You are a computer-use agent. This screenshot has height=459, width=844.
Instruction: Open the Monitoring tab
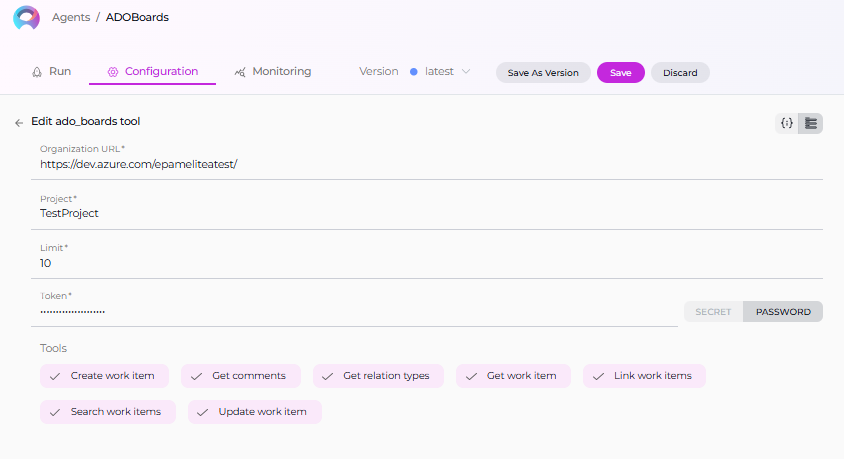click(273, 72)
